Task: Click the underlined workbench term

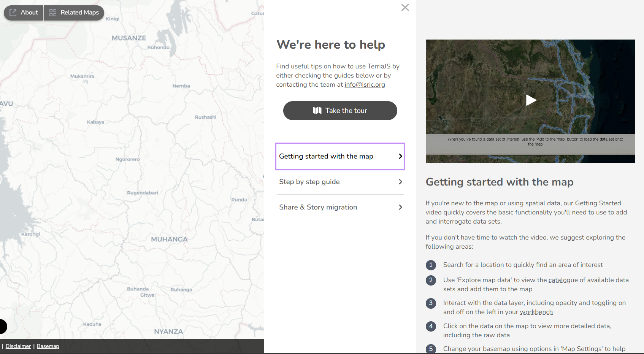Action: pyautogui.click(x=536, y=312)
